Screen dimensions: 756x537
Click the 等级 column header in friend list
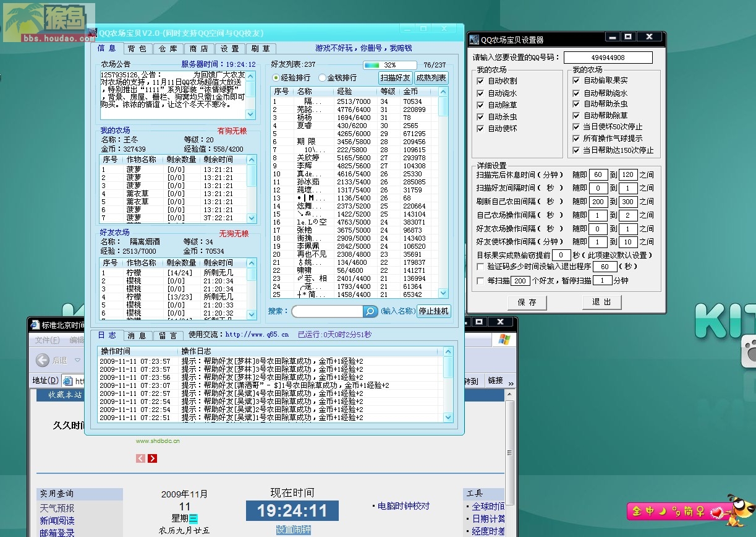click(x=389, y=92)
